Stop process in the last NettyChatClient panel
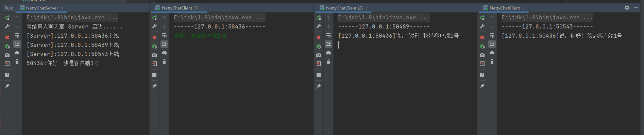This screenshot has width=644, height=135. pos(482,37)
